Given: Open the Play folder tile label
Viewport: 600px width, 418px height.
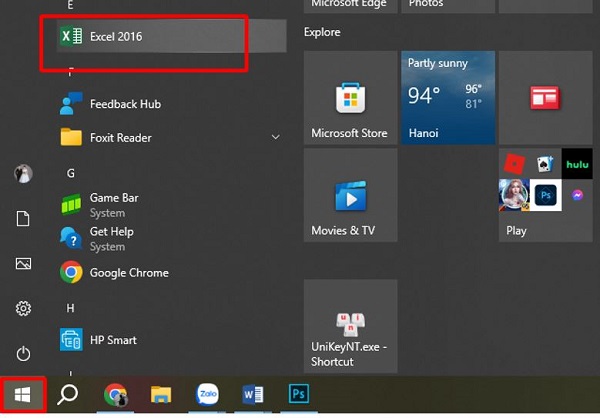Looking at the screenshot, I should (516, 230).
